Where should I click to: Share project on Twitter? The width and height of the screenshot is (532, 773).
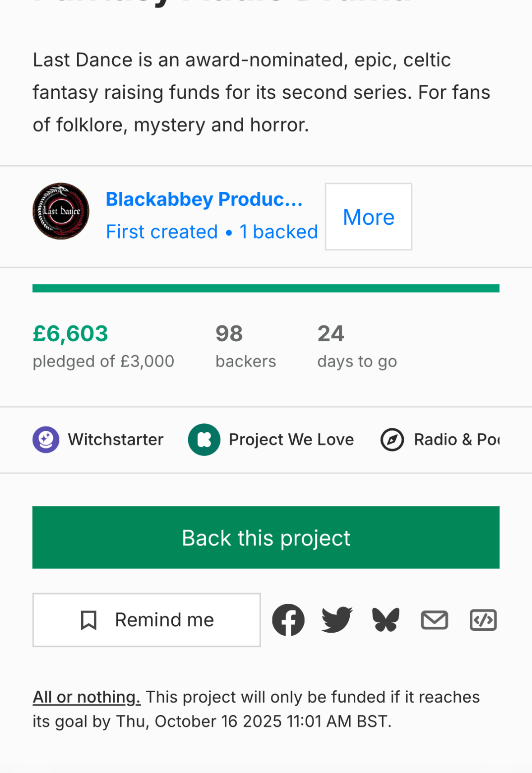pos(337,620)
